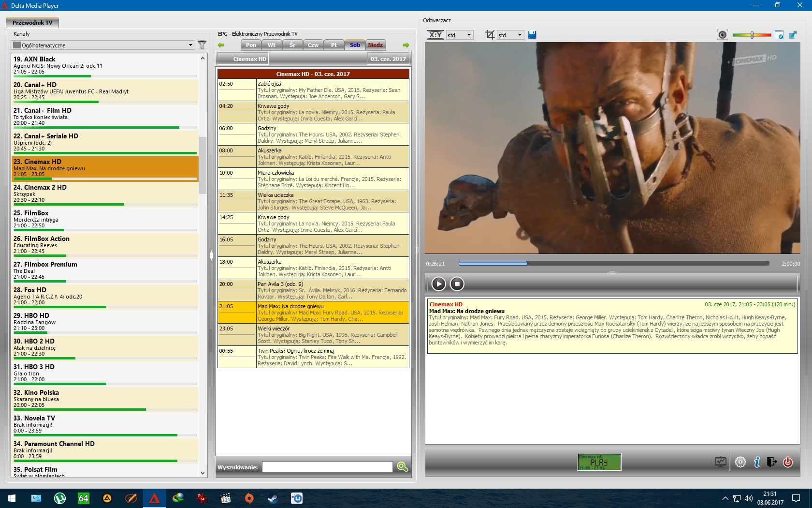This screenshot has width=812, height=508.
Task: Show hidden tray icons chevron
Action: pos(725,498)
